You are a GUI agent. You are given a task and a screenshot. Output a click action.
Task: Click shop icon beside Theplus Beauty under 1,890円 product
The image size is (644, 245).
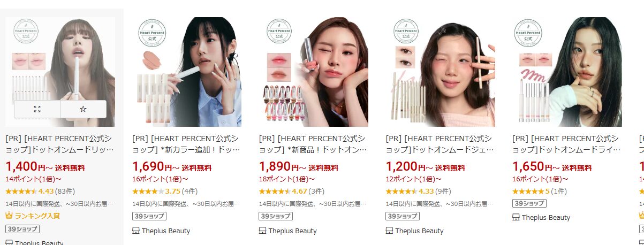pyautogui.click(x=262, y=231)
